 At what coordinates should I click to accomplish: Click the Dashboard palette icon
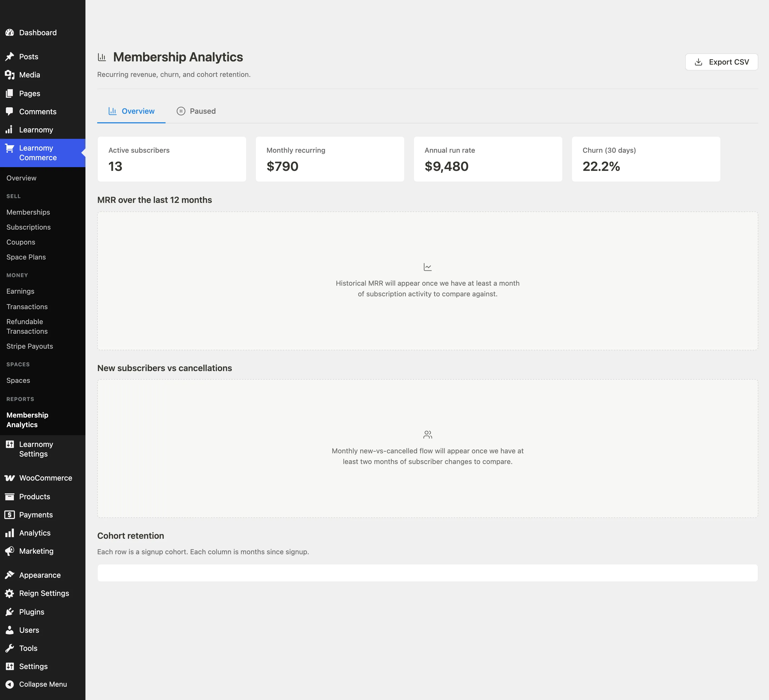10,32
